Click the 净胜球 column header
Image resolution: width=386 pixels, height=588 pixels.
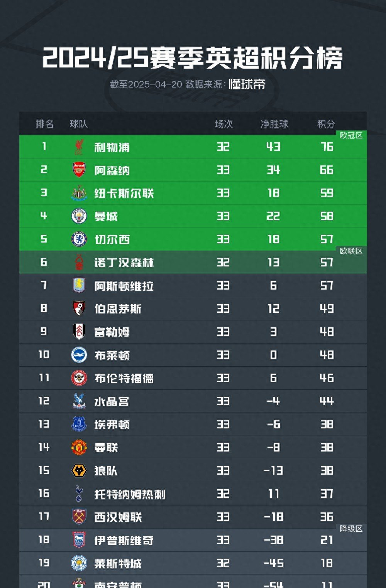coord(274,124)
